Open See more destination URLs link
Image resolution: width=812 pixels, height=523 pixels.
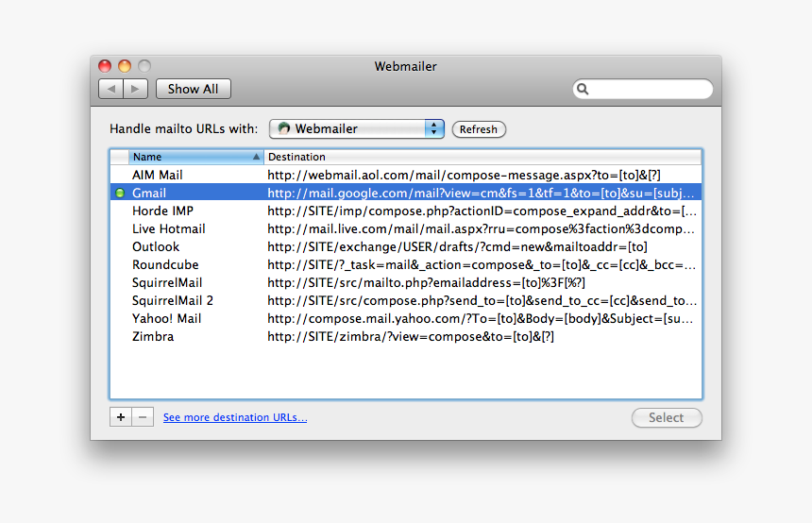click(x=235, y=417)
